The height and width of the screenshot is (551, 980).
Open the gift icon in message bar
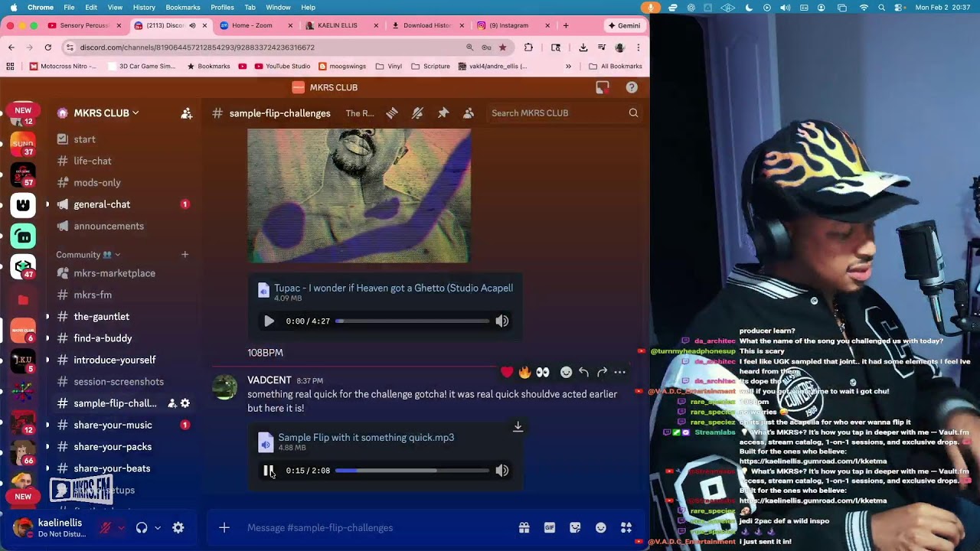click(x=524, y=528)
